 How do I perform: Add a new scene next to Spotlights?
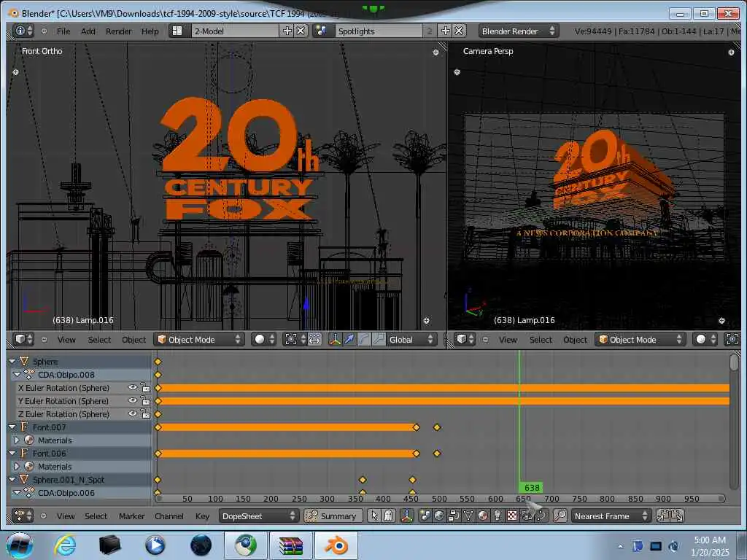click(446, 31)
